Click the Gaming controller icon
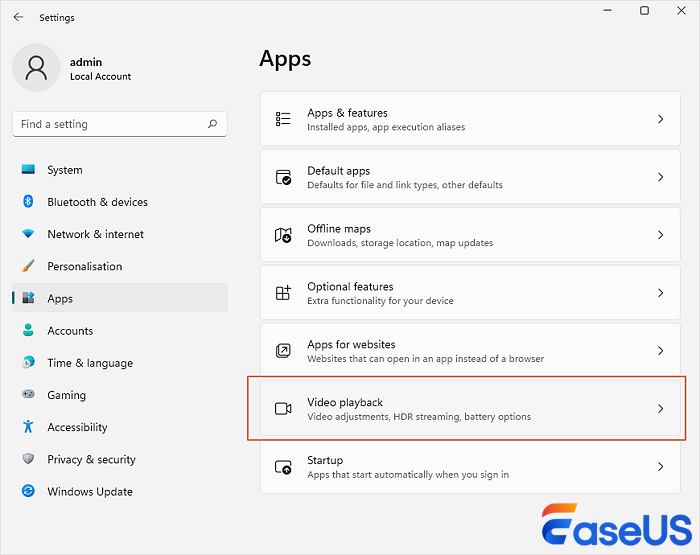The height and width of the screenshot is (555, 700). click(28, 395)
